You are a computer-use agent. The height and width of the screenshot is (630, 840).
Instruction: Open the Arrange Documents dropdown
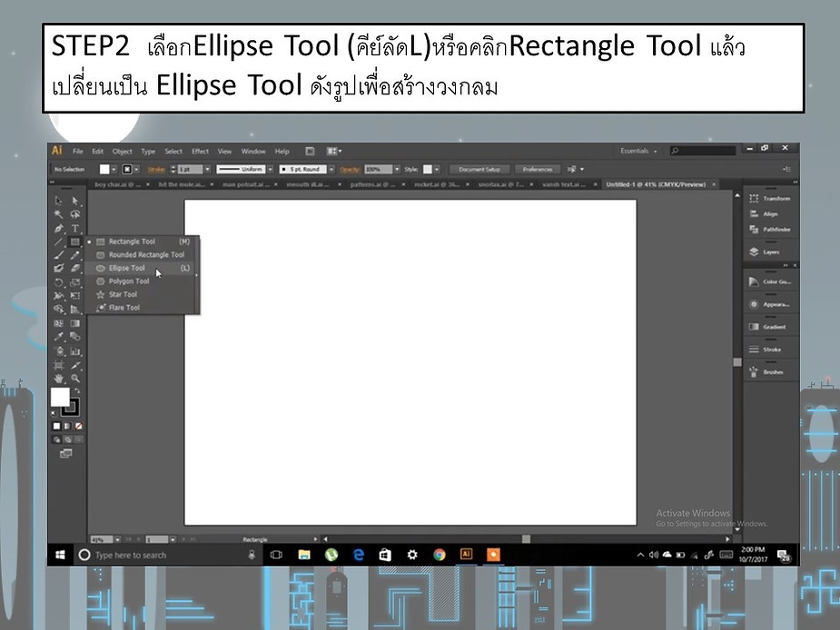point(334,151)
